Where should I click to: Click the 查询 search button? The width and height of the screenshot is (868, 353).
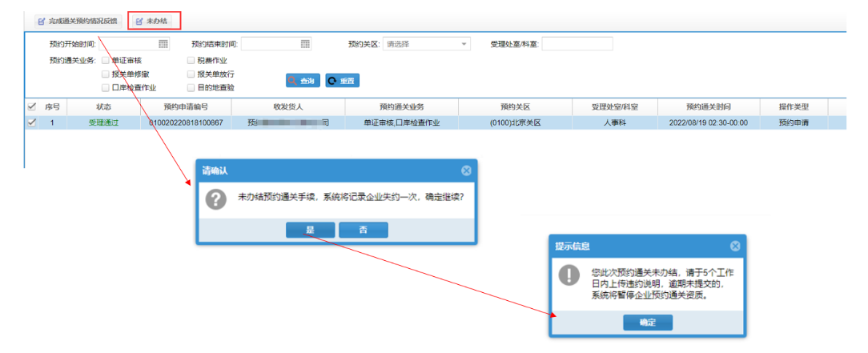point(303,81)
